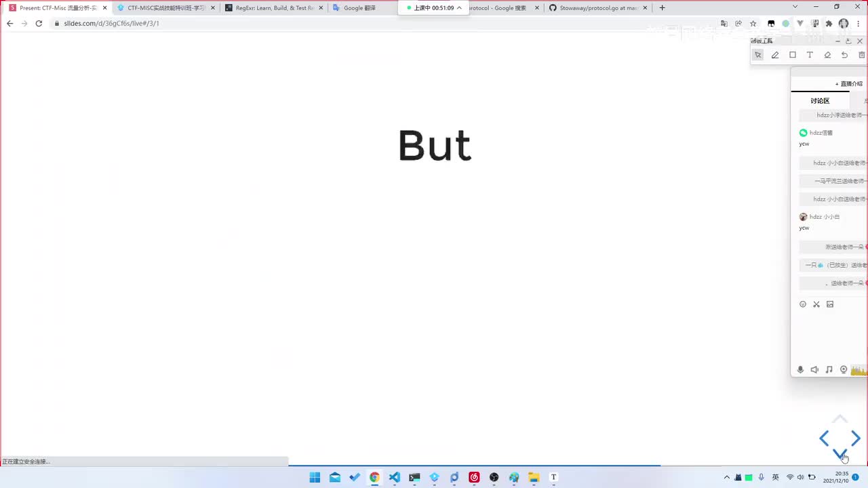Open Google Chrome from the taskbar
868x488 pixels.
click(374, 477)
